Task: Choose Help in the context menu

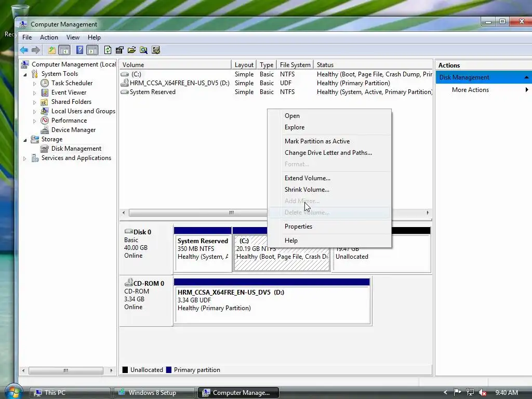Action: 329,240
